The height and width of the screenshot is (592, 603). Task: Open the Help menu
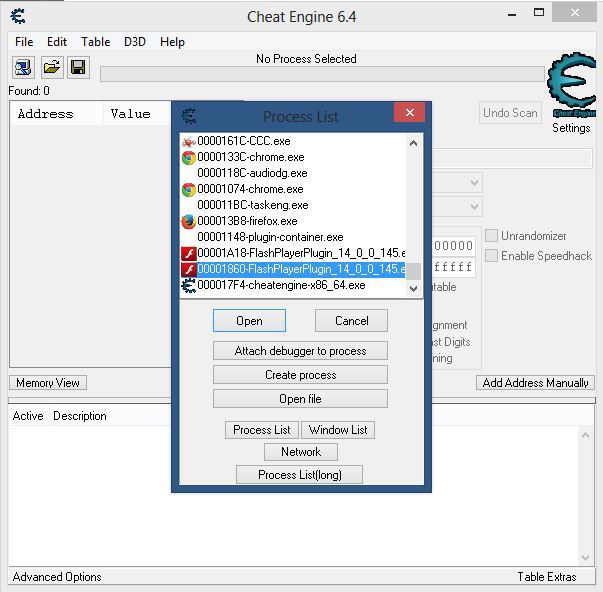click(x=172, y=42)
